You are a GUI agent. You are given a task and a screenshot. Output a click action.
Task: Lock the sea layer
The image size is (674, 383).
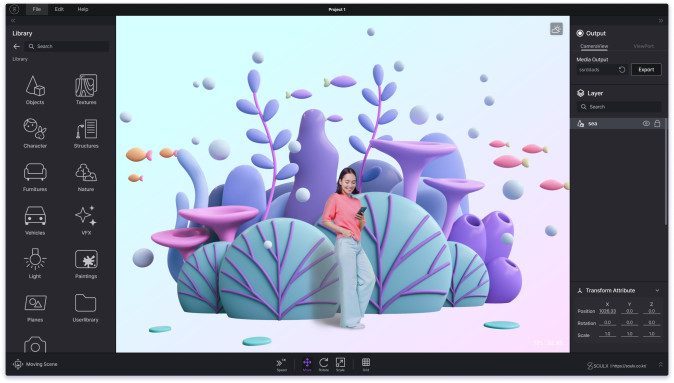[657, 123]
